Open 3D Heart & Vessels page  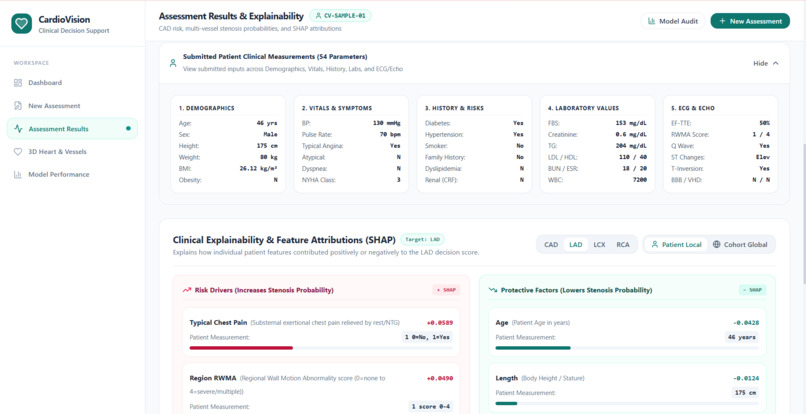(72, 152)
